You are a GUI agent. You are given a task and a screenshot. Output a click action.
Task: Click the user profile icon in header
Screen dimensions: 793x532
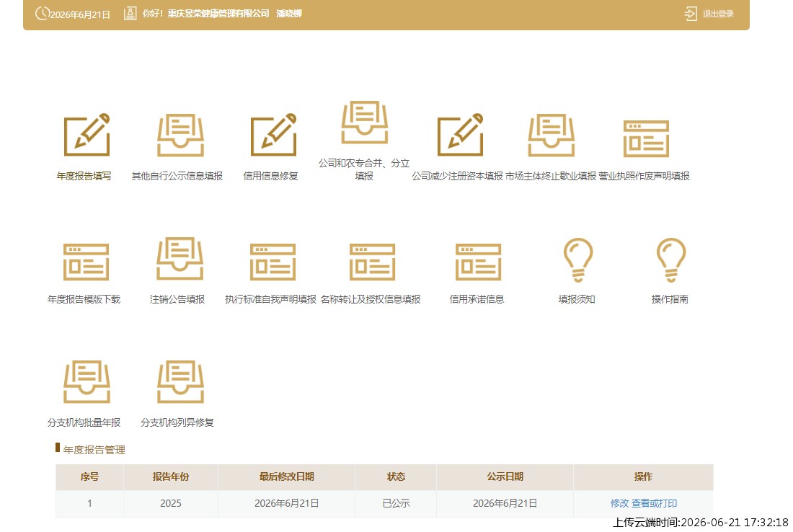click(x=130, y=14)
